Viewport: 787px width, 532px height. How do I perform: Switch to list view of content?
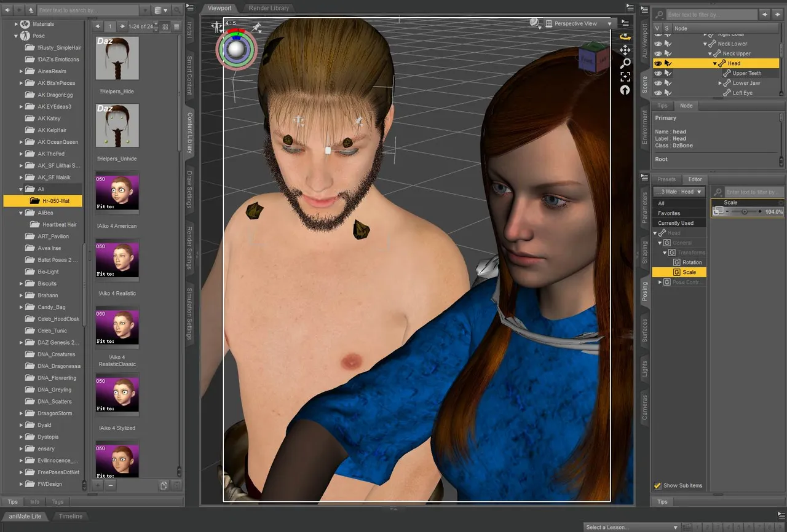pos(176,26)
